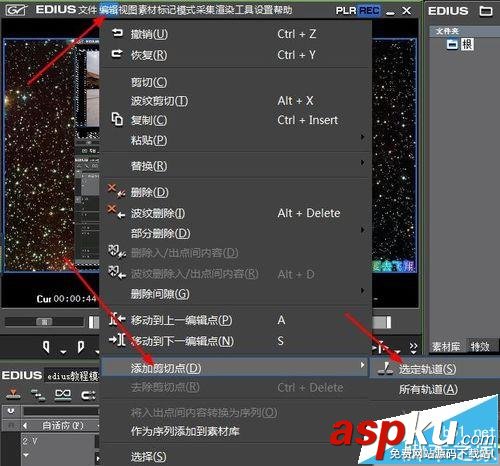Open the Set In point dropdown arrow
Viewport: 500px width, 466px height.
click(63, 352)
